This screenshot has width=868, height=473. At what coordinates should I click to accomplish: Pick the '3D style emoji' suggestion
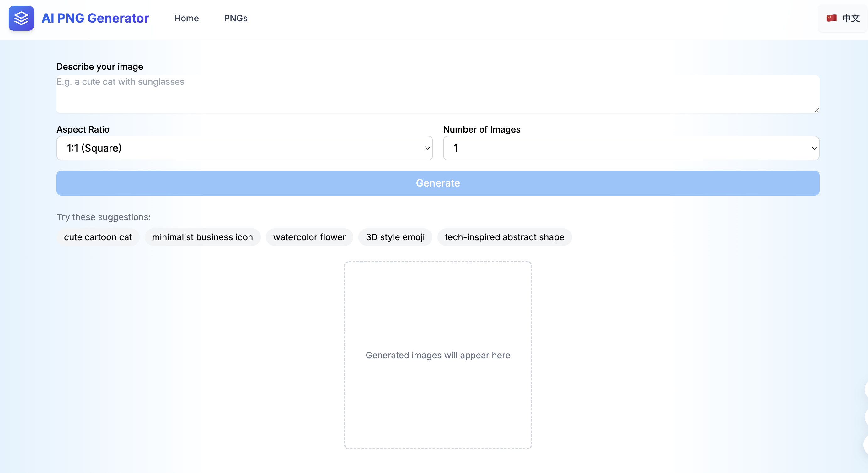tap(395, 237)
